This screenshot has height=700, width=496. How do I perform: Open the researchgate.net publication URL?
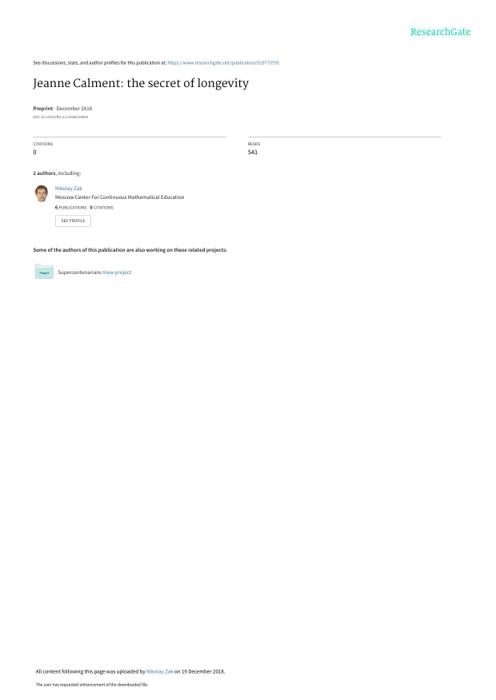(x=223, y=63)
